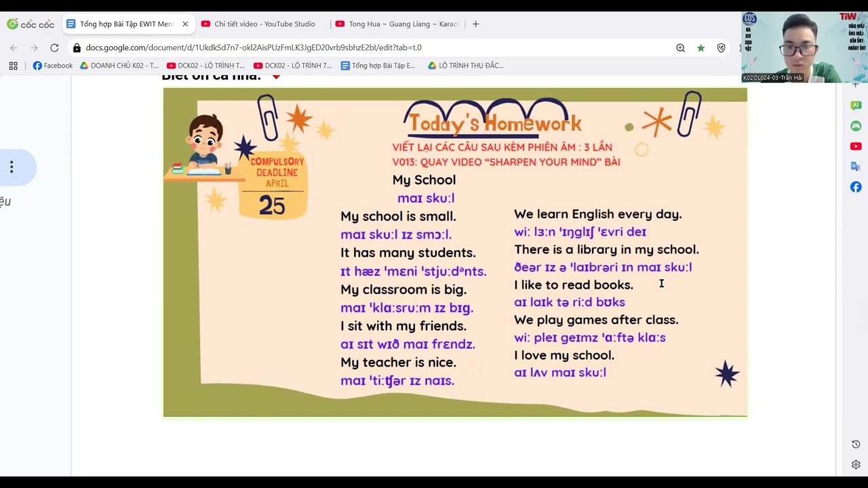
Task: Open the games sidebar icon
Action: point(856,125)
